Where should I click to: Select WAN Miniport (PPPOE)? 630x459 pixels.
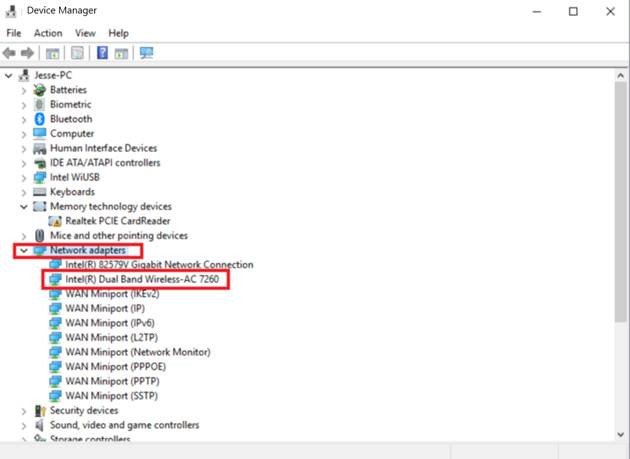(116, 366)
